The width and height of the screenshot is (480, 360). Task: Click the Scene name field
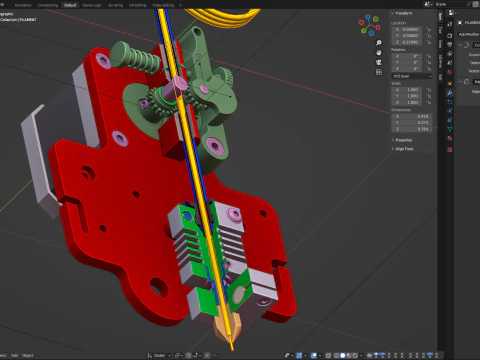pos(450,4)
